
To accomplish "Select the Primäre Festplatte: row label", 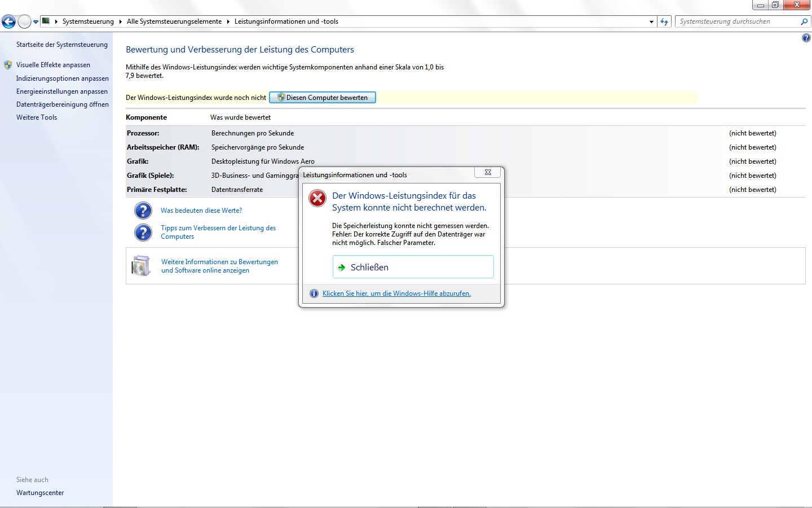I will point(157,190).
